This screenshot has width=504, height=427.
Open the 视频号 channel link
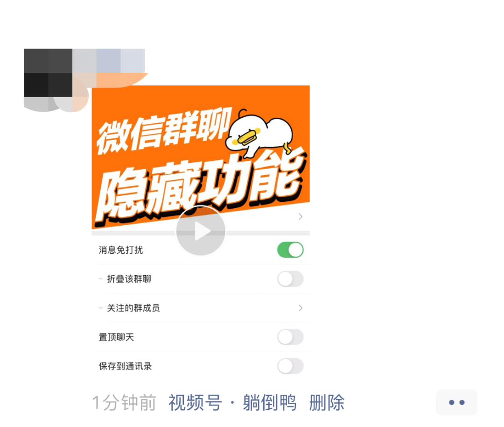point(195,402)
